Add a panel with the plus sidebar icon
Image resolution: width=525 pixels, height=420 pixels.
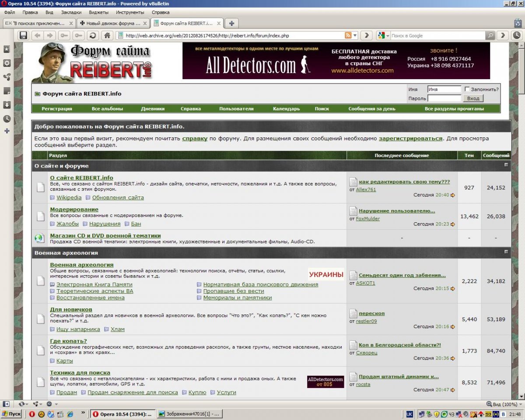(x=7, y=131)
